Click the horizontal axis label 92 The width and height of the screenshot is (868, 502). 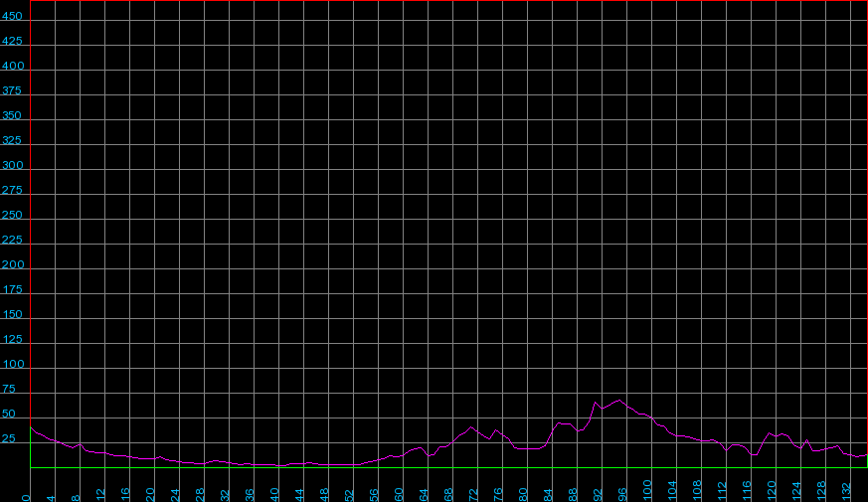click(x=599, y=495)
